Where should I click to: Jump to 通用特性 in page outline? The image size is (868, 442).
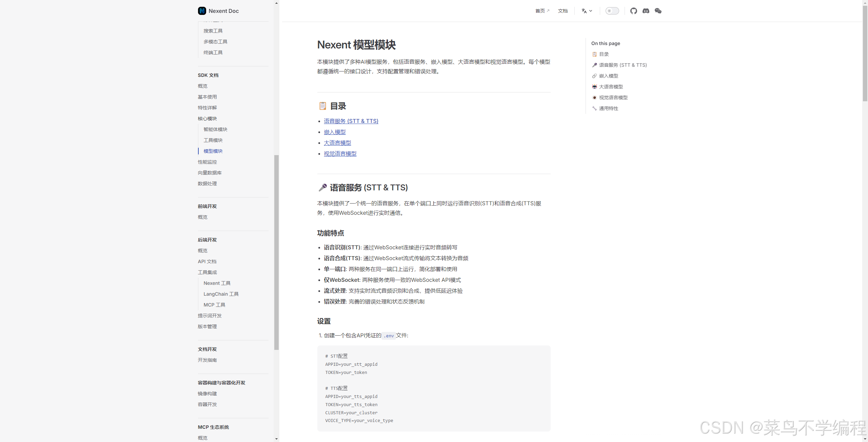[x=608, y=108]
